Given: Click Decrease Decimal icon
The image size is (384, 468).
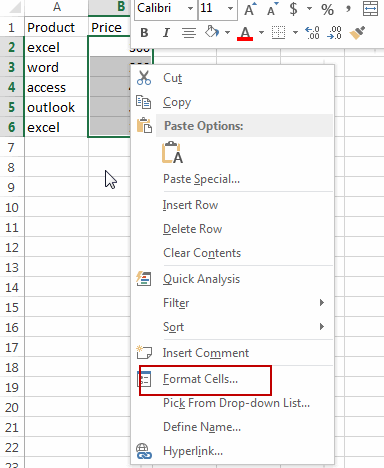Looking at the screenshot, I should pyautogui.click(x=335, y=33).
